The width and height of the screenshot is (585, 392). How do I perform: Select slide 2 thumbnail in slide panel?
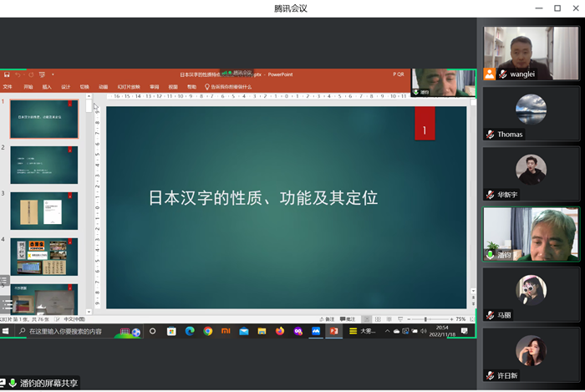pyautogui.click(x=44, y=165)
